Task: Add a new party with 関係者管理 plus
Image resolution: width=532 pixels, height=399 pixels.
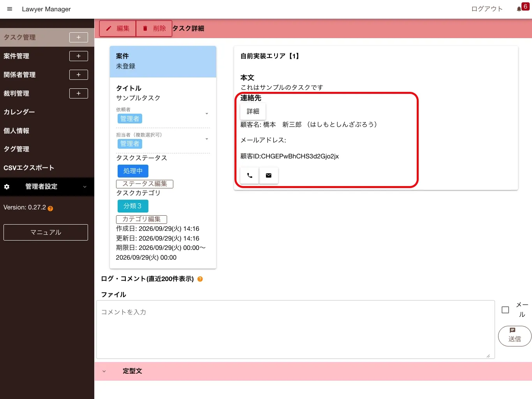Action: [78, 75]
